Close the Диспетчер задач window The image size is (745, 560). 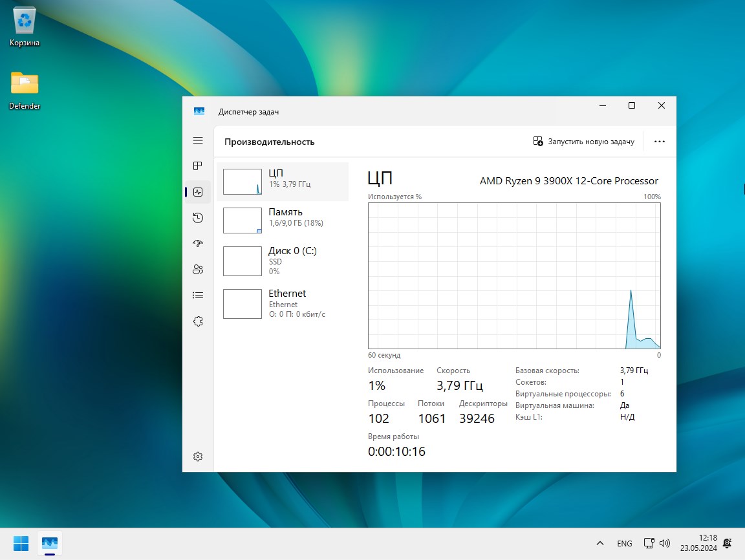662,105
